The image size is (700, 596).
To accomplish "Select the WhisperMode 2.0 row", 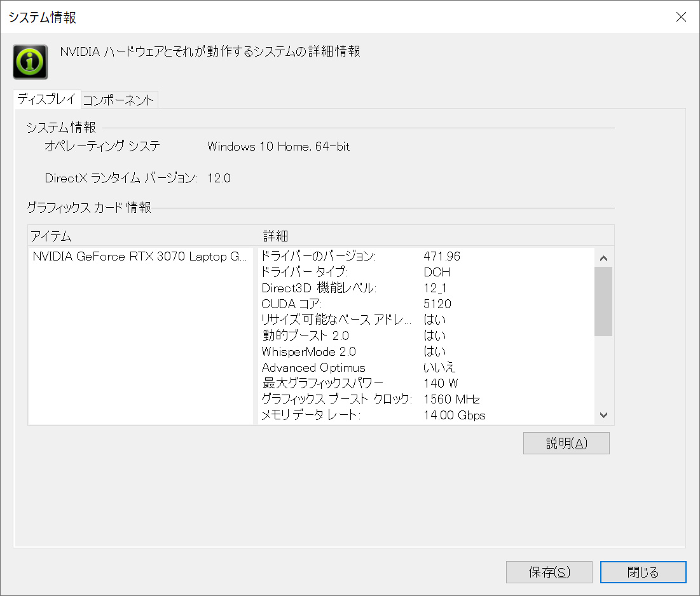I will tap(427, 351).
